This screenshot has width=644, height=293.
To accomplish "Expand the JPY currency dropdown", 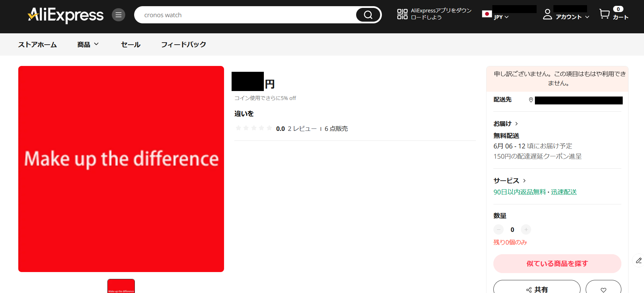I will pyautogui.click(x=501, y=17).
